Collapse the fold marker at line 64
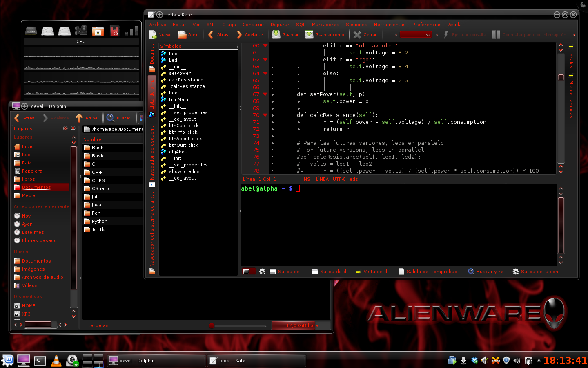The image size is (588, 368). coord(265,74)
